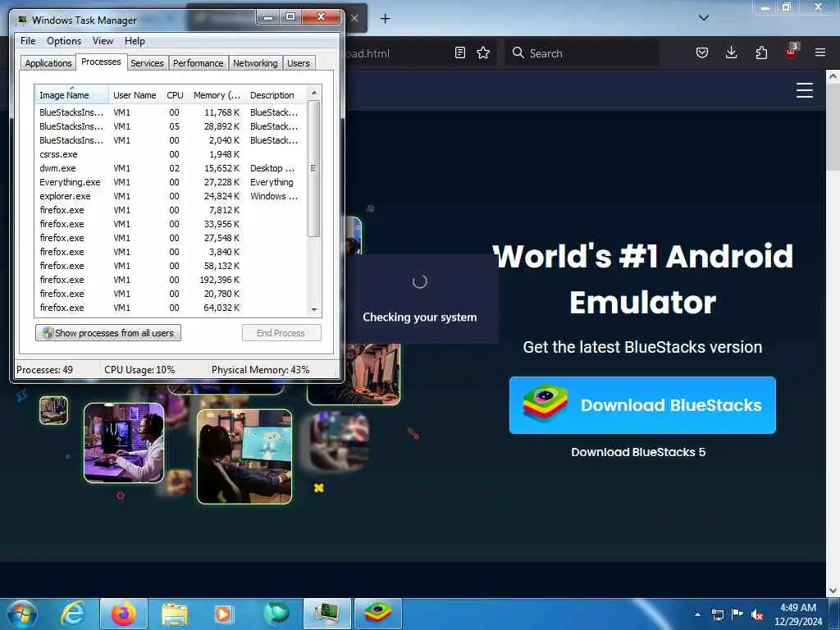Image resolution: width=840 pixels, height=630 pixels.
Task: Open Firefox reader view icon
Action: (x=459, y=52)
